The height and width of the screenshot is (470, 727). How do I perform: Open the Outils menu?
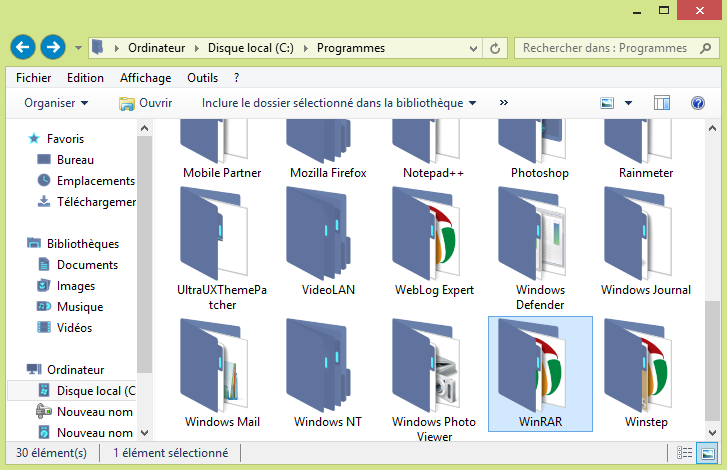(x=203, y=78)
